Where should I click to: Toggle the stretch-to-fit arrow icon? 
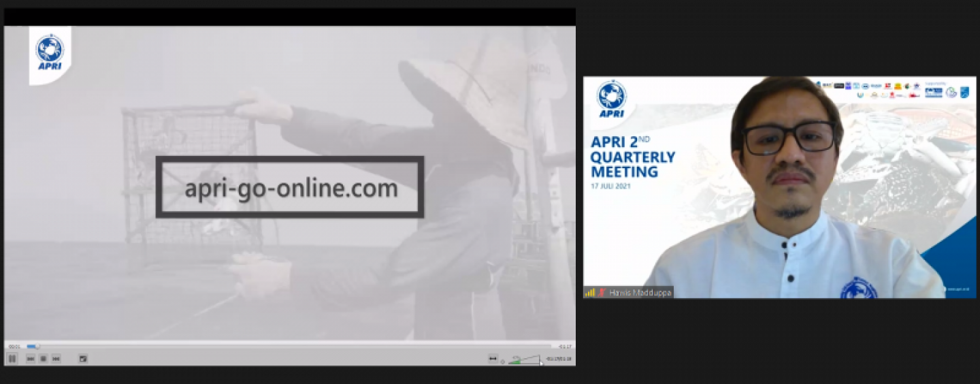click(493, 359)
